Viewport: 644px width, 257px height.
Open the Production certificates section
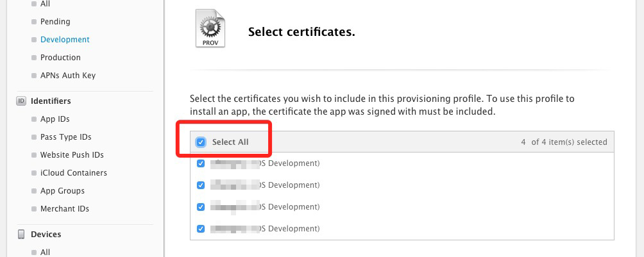pos(60,57)
